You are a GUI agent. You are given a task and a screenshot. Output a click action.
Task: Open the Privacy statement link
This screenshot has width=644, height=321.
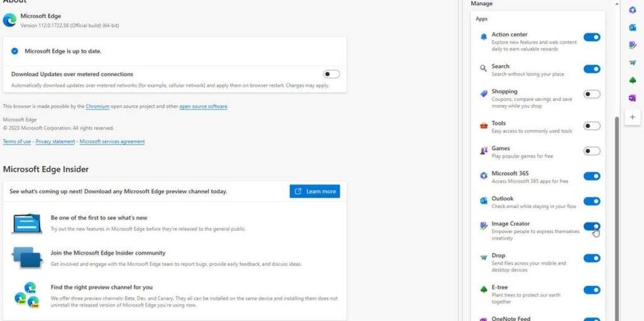coord(55,141)
